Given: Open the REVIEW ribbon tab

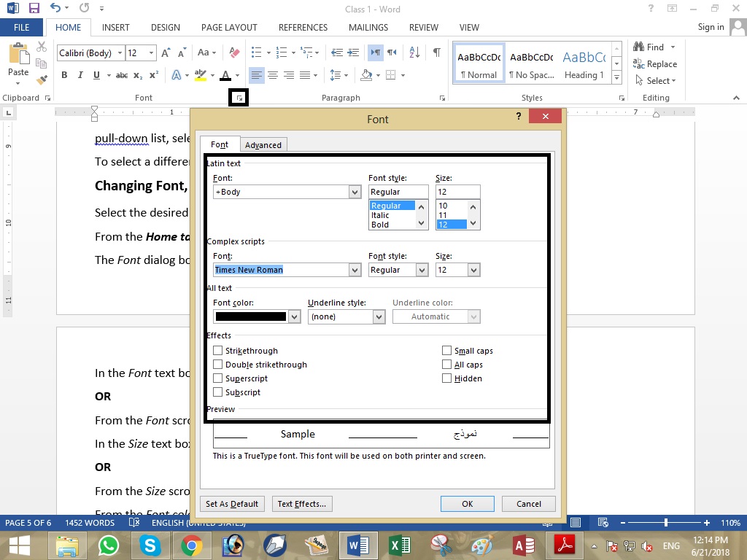Looking at the screenshot, I should point(423,27).
